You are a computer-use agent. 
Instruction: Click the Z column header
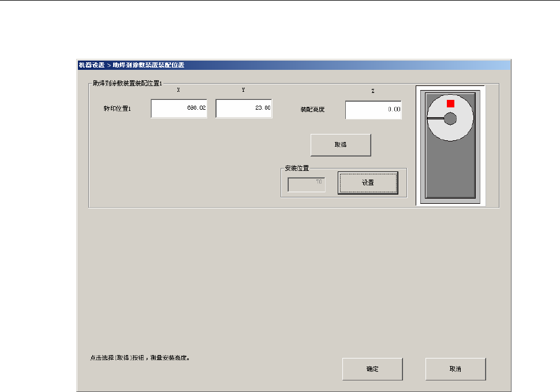[373, 91]
